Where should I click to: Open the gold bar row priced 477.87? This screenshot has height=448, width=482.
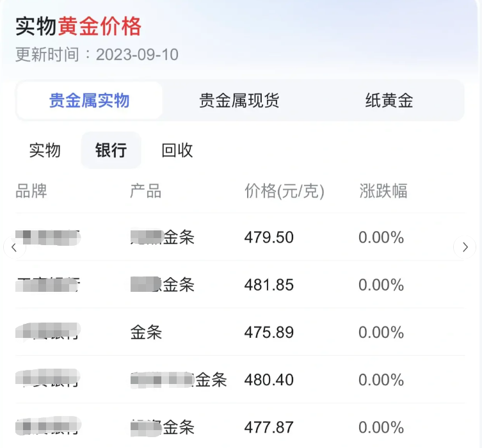pos(240,427)
